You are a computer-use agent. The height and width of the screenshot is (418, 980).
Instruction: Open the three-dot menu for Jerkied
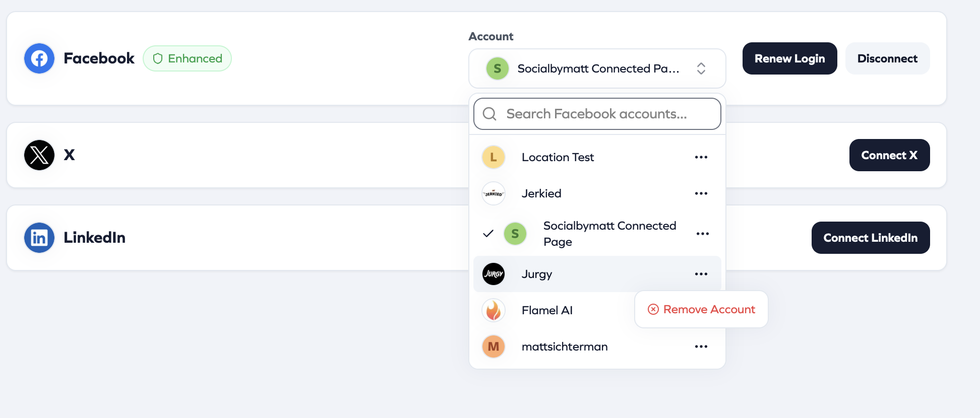[701, 193]
